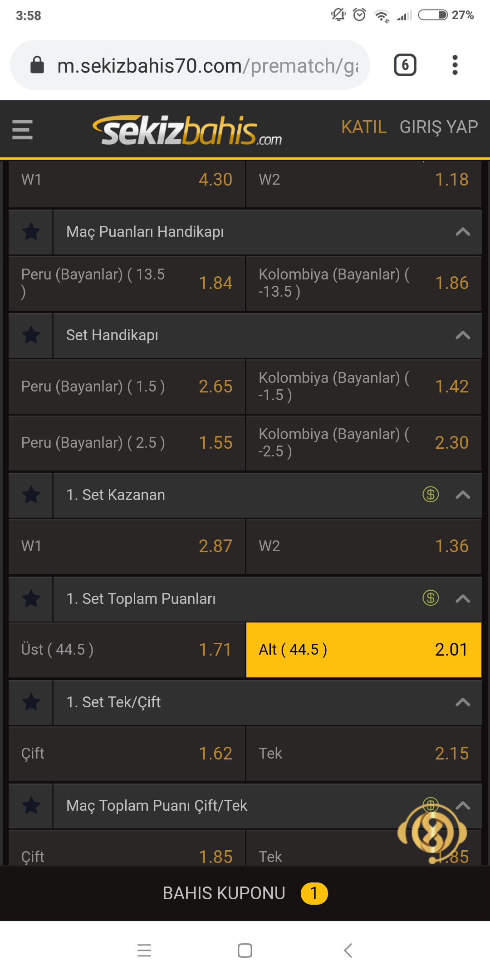This screenshot has width=490, height=980.
Task: Collapse the 1. Set Tek/Çift section
Action: tap(462, 702)
